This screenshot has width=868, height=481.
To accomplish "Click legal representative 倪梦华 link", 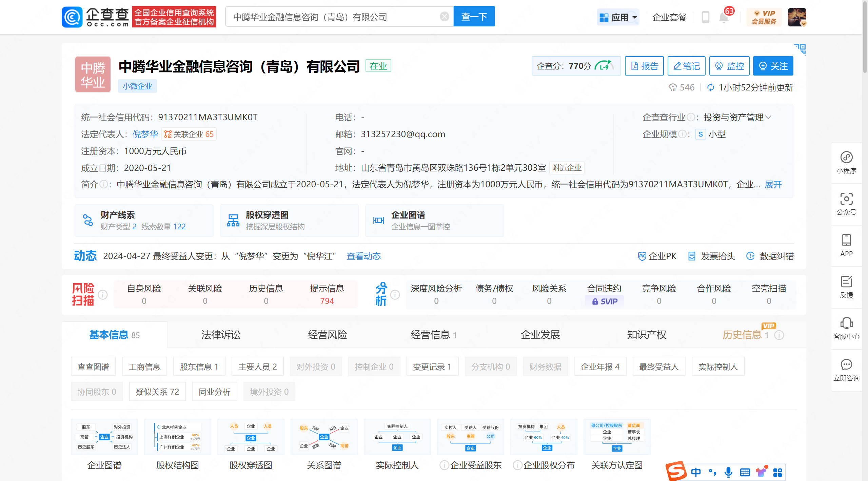I will tap(145, 134).
